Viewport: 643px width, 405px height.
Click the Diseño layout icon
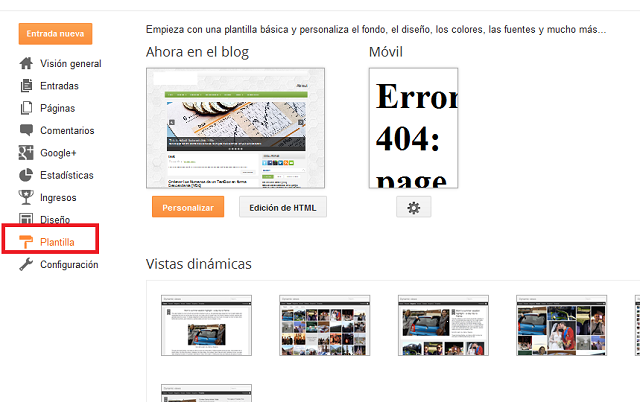tap(27, 219)
